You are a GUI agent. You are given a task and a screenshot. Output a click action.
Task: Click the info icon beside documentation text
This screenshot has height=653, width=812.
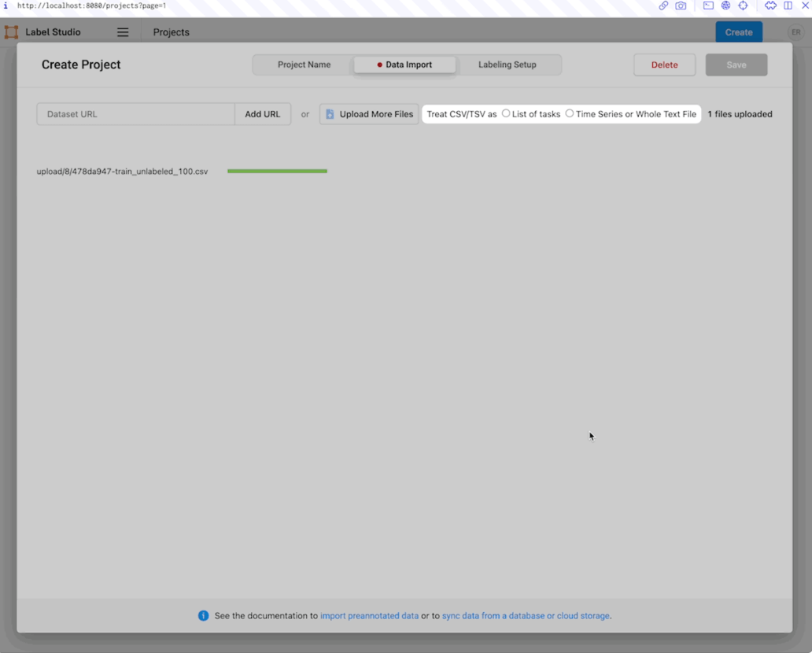pos(203,616)
